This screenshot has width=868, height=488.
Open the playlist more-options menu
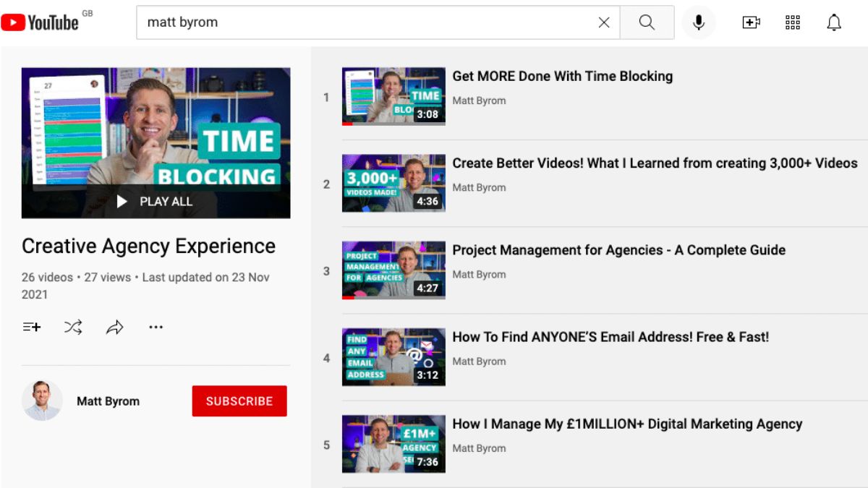[x=156, y=327]
